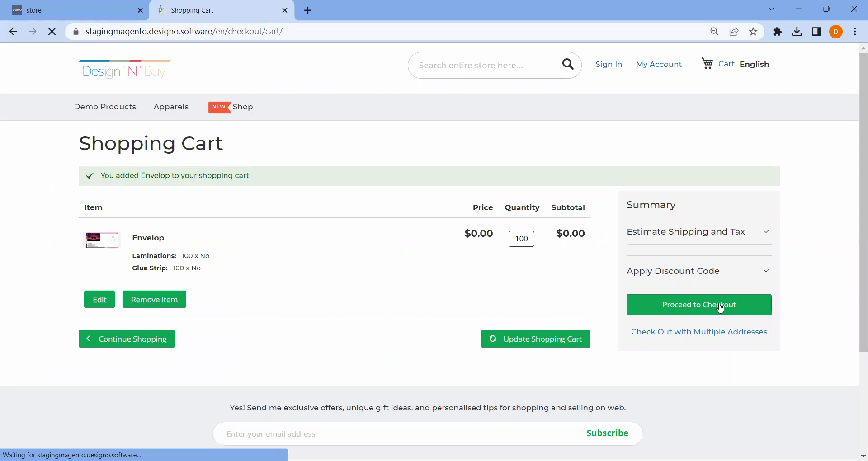This screenshot has height=461, width=868.
Task: Expand Estimate Shipping and Tax section
Action: [x=698, y=232]
